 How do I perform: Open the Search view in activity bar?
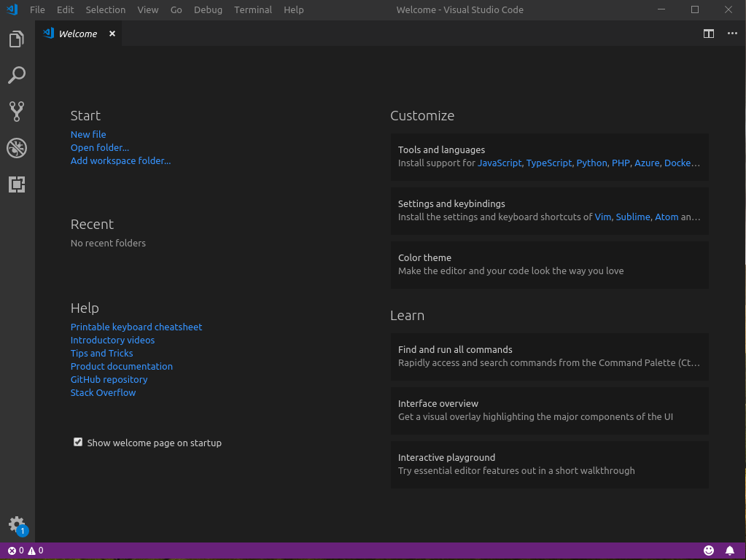click(17, 75)
